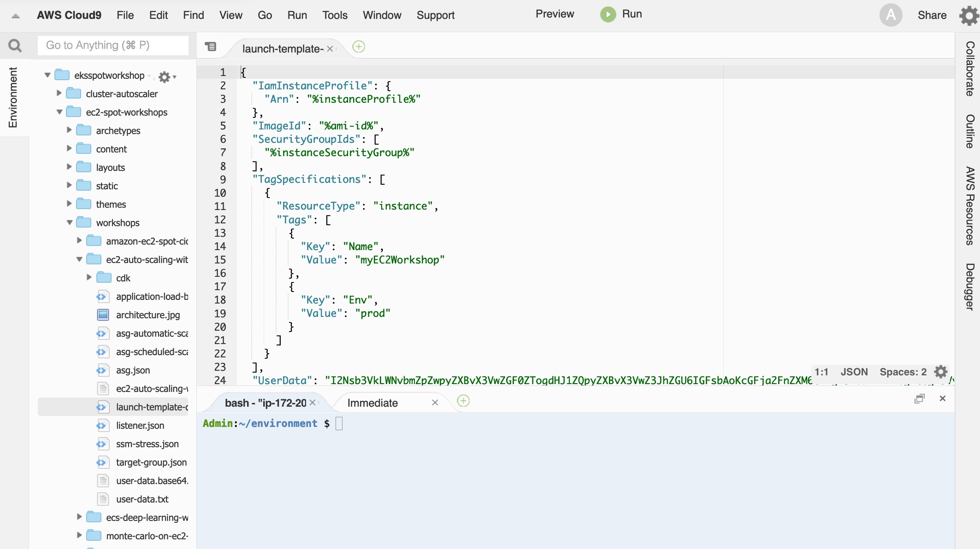
Task: Click the Preview button in toolbar
Action: point(555,14)
